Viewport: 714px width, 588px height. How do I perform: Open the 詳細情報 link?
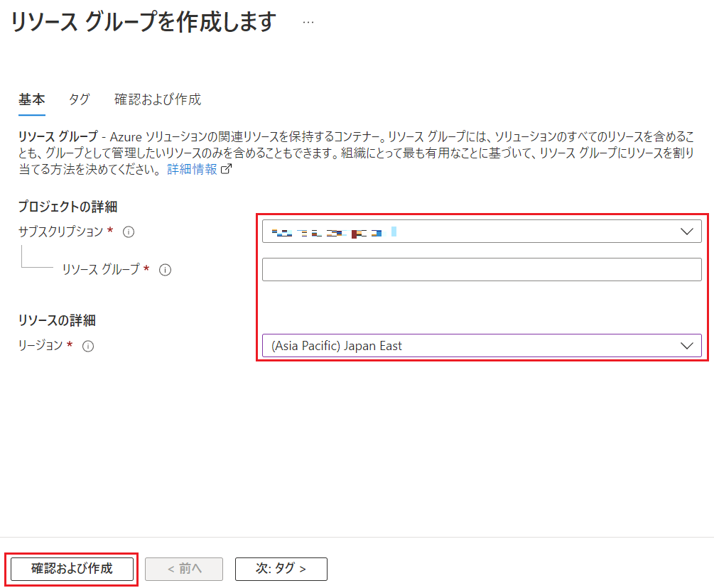192,170
